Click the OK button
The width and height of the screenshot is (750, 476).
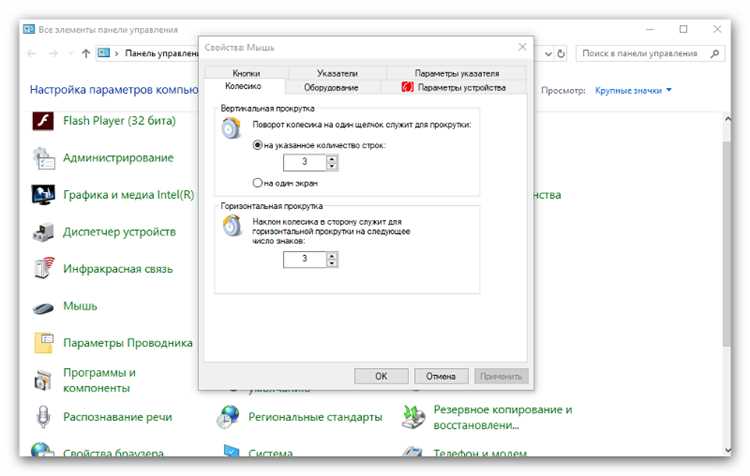(381, 376)
